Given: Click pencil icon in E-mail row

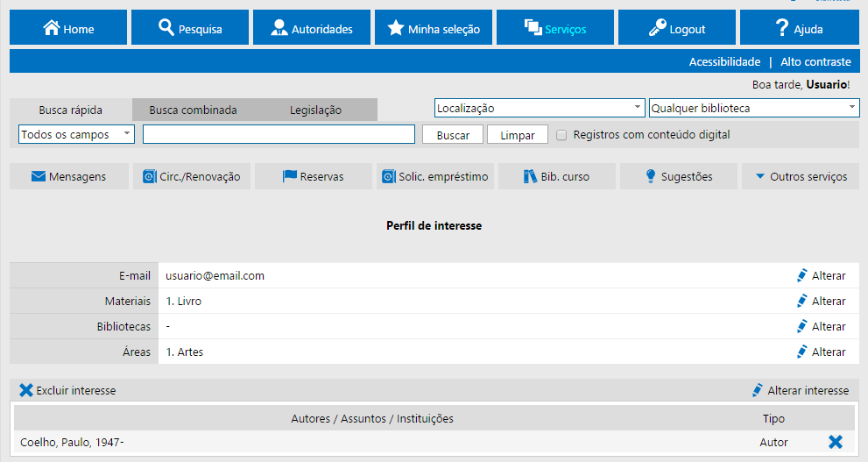Looking at the screenshot, I should [x=801, y=275].
